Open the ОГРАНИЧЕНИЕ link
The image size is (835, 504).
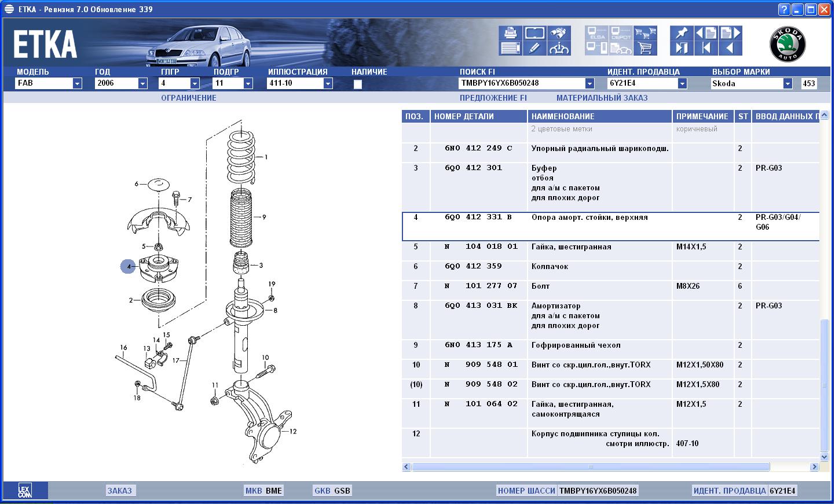(189, 98)
